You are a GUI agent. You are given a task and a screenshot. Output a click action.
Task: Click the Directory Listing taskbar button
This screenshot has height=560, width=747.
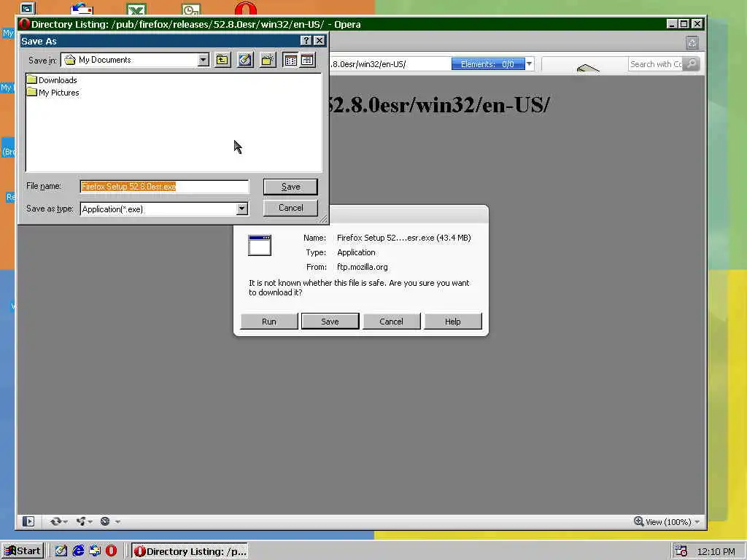(190, 551)
